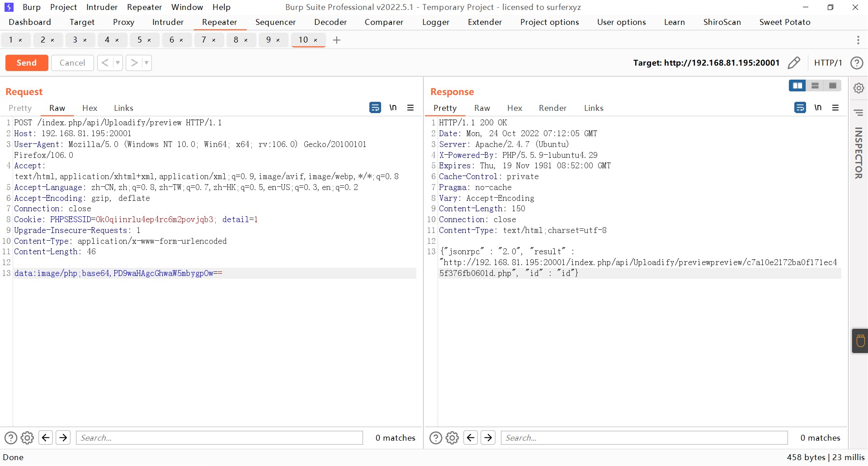Select combined tabbed layout icon

click(833, 86)
